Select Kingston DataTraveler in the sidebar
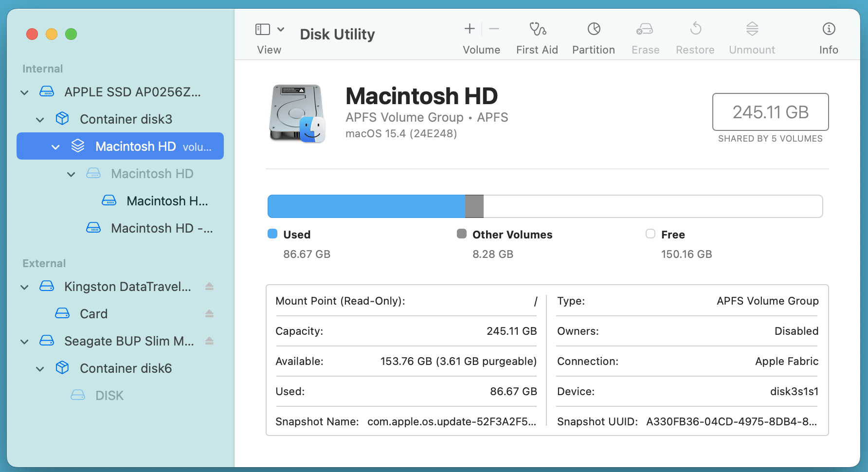The width and height of the screenshot is (868, 472). pos(127,287)
